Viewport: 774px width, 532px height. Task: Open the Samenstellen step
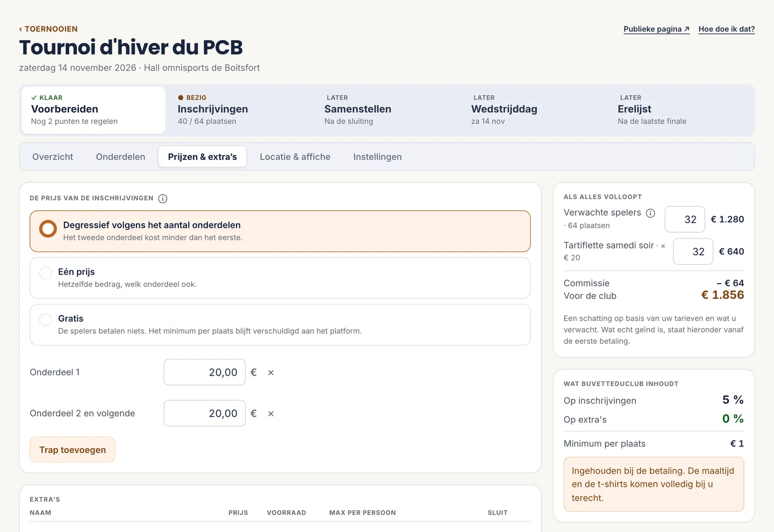pyautogui.click(x=387, y=110)
